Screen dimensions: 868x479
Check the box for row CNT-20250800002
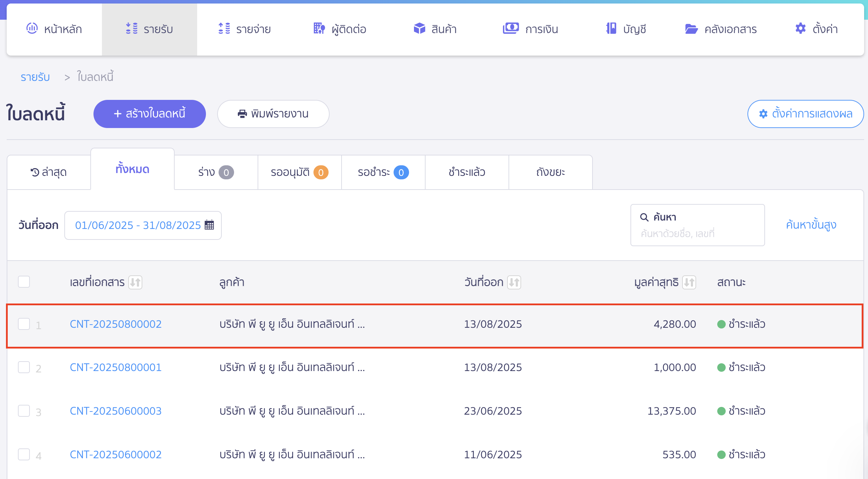tap(24, 324)
